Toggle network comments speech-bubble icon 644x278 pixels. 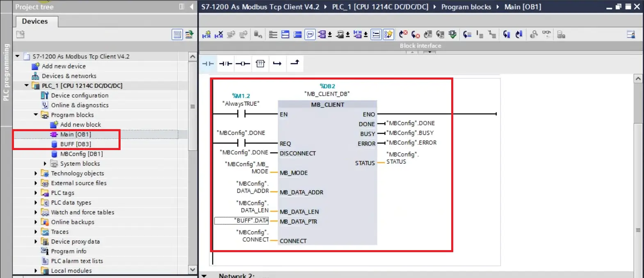(311, 35)
